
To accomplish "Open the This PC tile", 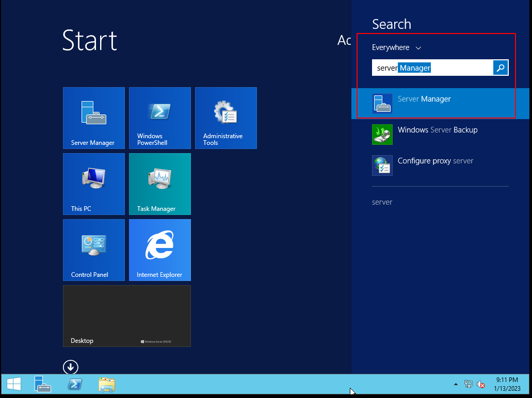I will click(93, 184).
